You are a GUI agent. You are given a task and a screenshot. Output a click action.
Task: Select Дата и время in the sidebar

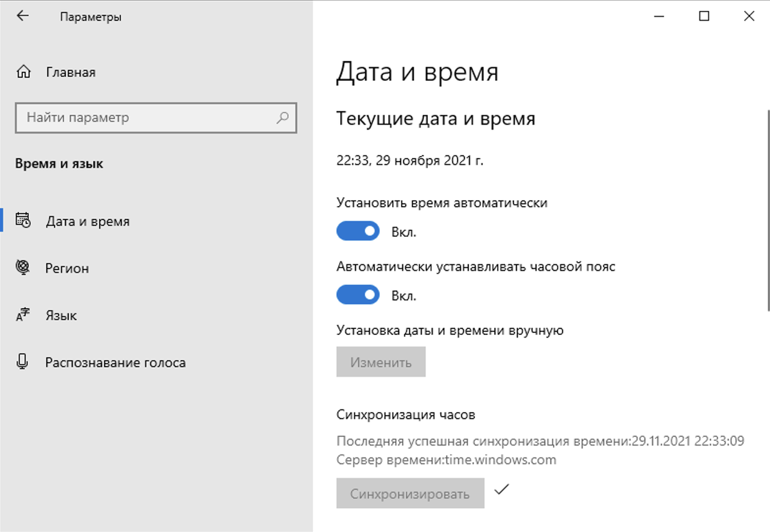[x=87, y=221]
